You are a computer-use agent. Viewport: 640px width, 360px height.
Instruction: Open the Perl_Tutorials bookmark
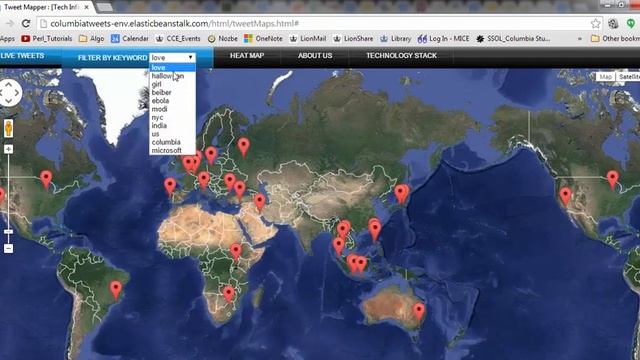[x=47, y=38]
